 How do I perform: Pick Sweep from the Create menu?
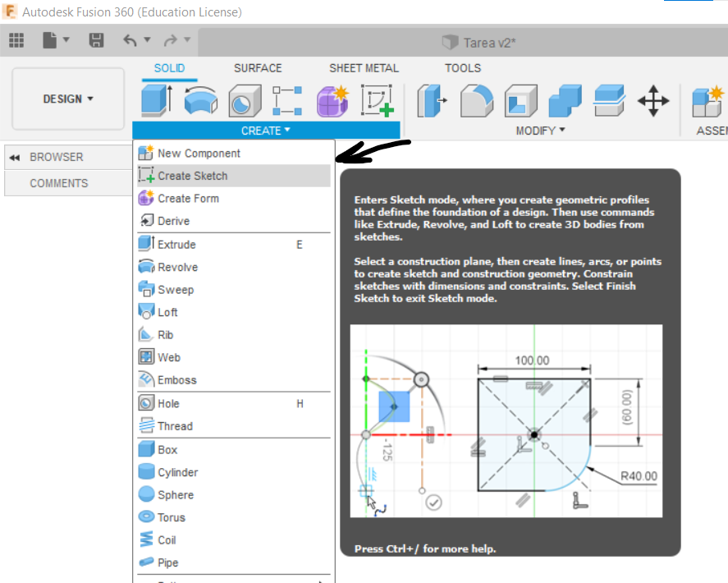click(x=234, y=290)
